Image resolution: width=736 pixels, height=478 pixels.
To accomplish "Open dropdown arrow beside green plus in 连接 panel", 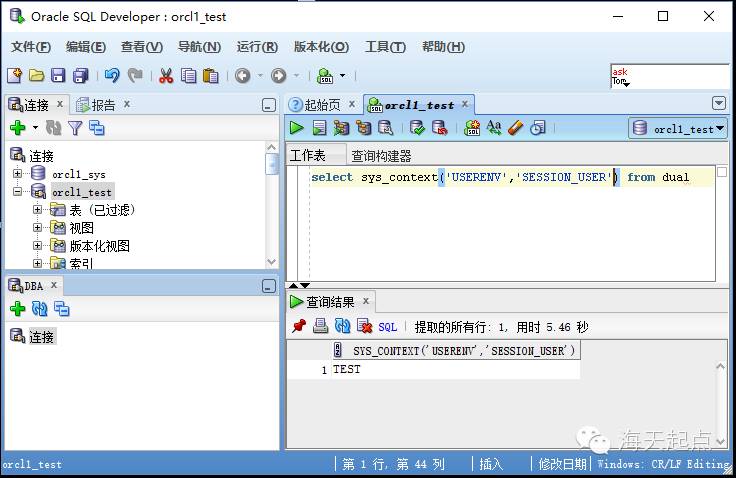I will (x=35, y=128).
